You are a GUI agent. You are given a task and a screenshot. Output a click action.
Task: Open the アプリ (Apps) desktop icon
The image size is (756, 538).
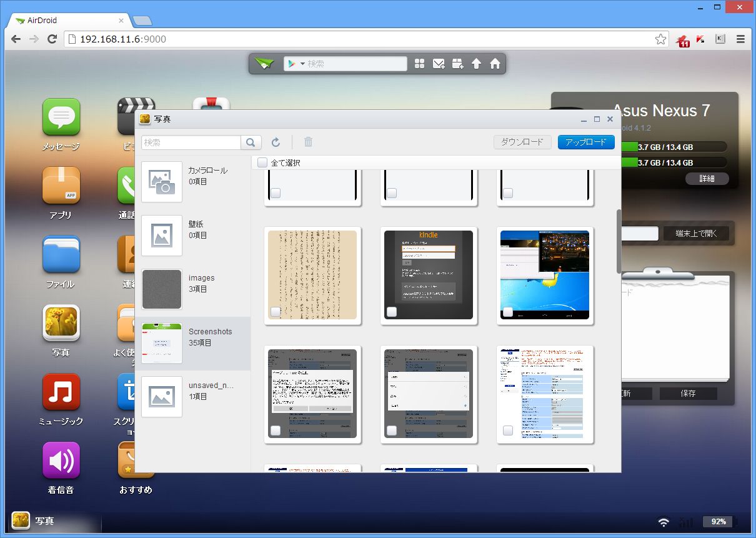point(61,186)
